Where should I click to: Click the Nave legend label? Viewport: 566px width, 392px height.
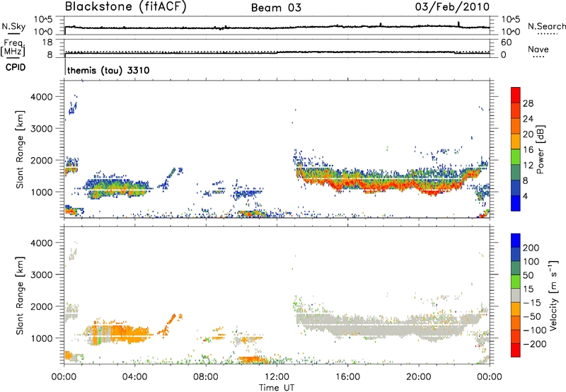pos(538,49)
